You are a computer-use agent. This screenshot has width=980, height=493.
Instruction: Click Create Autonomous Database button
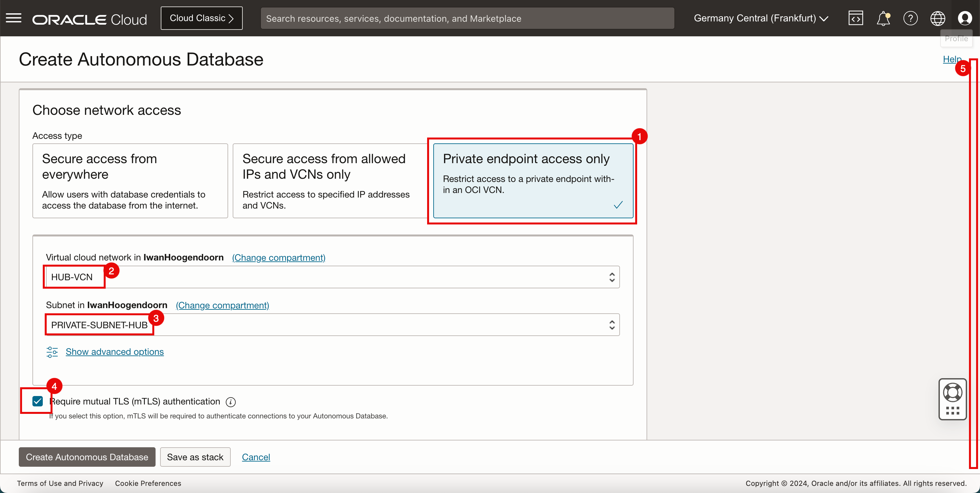(x=87, y=457)
